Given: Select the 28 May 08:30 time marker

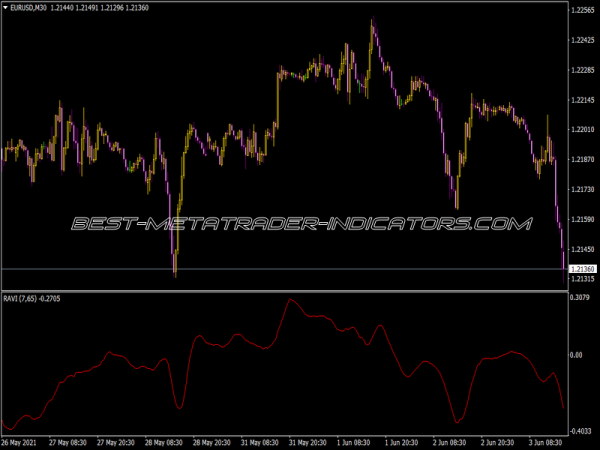Looking at the screenshot, I should tap(163, 443).
